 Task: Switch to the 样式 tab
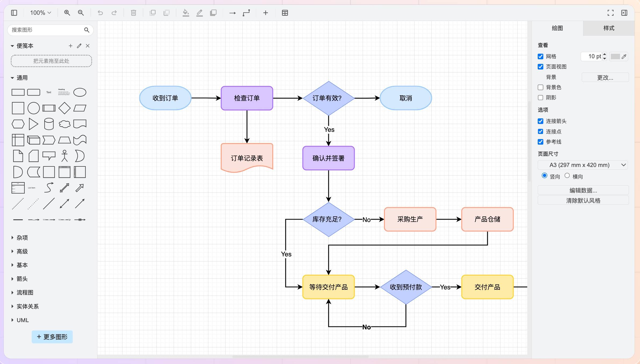pyautogui.click(x=609, y=28)
